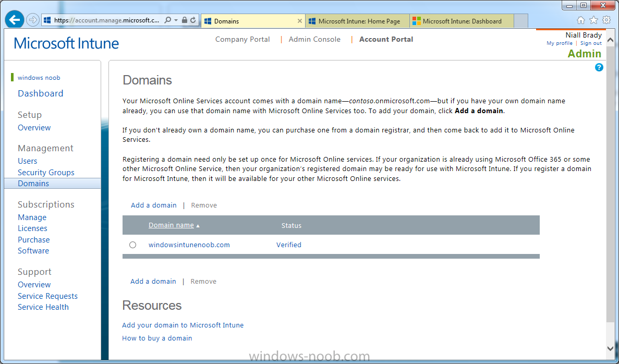Open Purchase sidebar link
Screen dimensions: 619x364
point(33,240)
